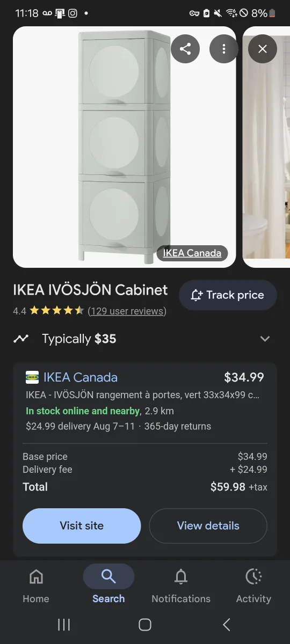Close the product preview with X icon
Screen dimensions: 290x644
[263, 49]
